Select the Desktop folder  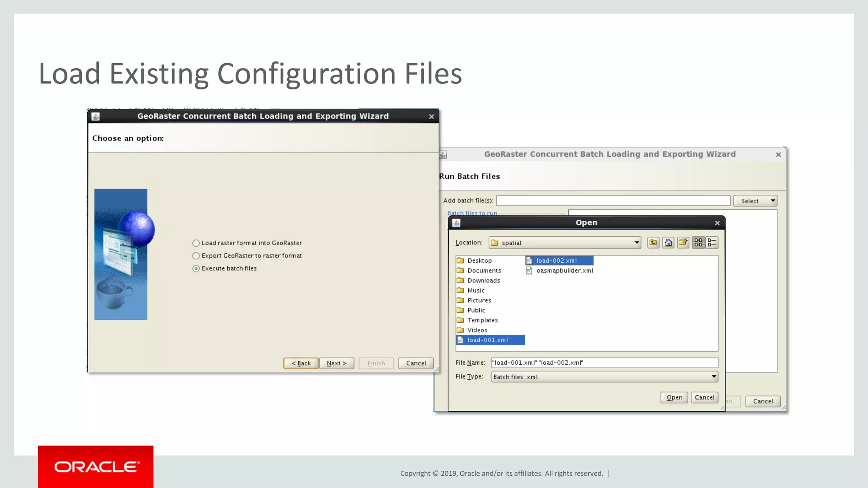pyautogui.click(x=474, y=261)
